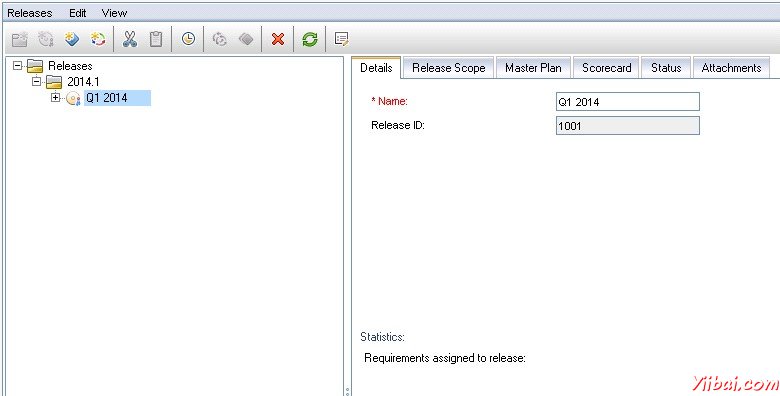Image resolution: width=780 pixels, height=396 pixels.
Task: Click the details list with pencil icon
Action: 341,39
